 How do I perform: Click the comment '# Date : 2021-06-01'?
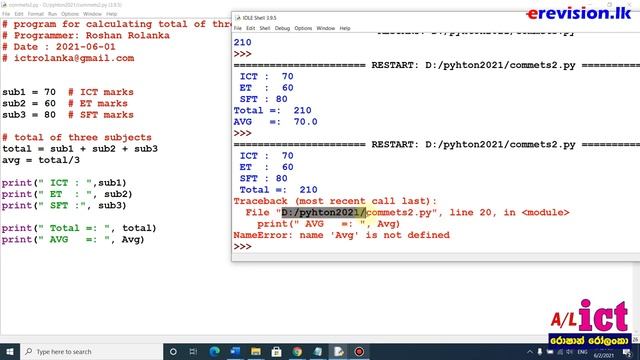59,47
